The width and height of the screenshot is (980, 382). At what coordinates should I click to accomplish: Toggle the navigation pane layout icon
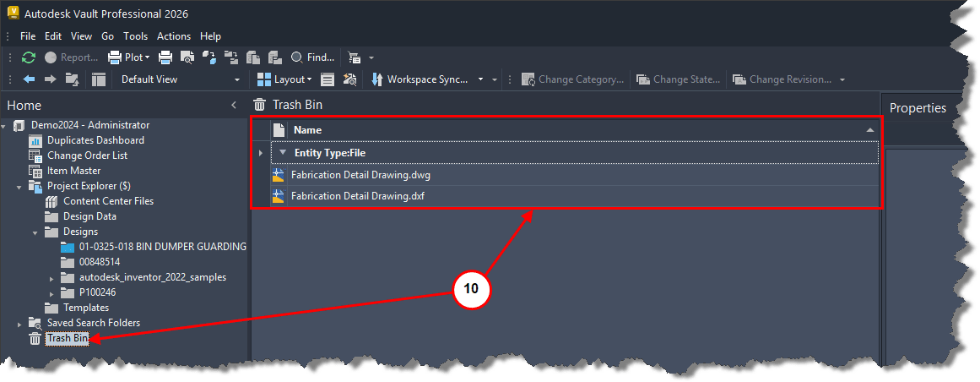(x=98, y=79)
